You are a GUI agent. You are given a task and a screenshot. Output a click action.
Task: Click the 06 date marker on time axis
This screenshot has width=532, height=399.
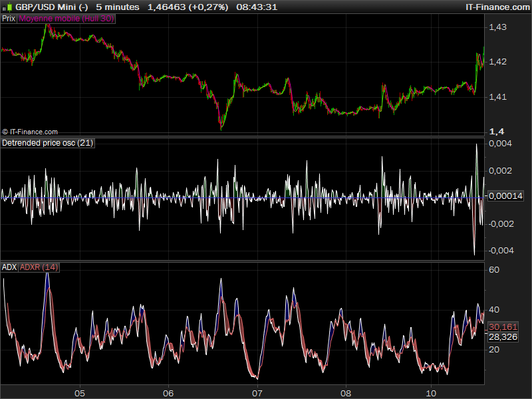pyautogui.click(x=168, y=393)
